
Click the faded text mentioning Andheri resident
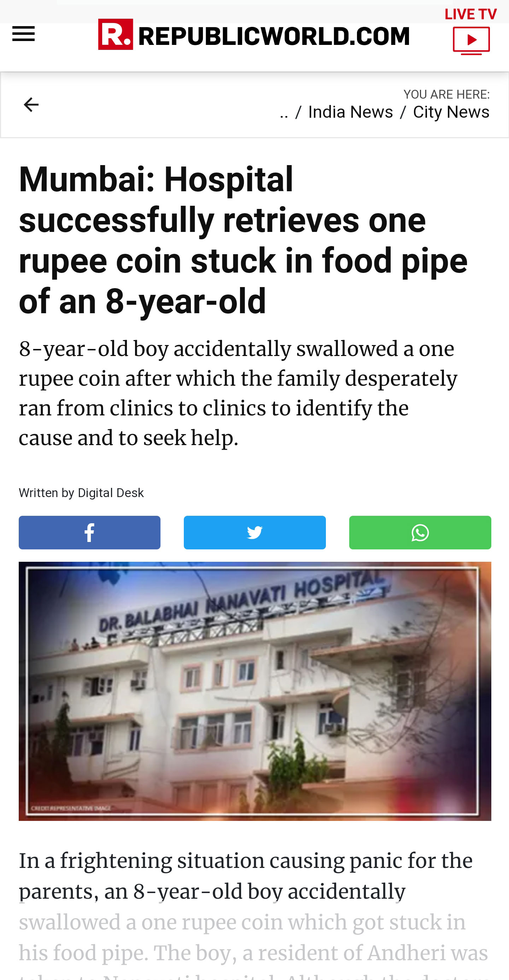pos(253,953)
